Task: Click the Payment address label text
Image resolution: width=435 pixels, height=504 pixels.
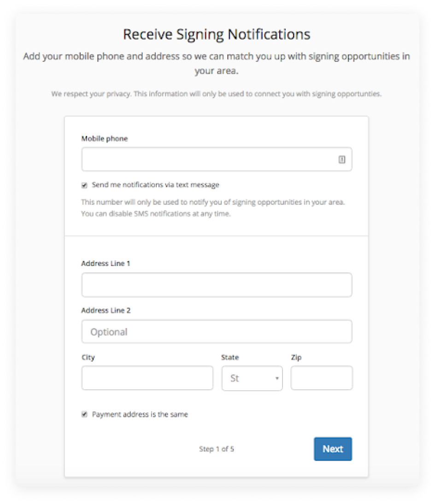Action: pos(138,414)
